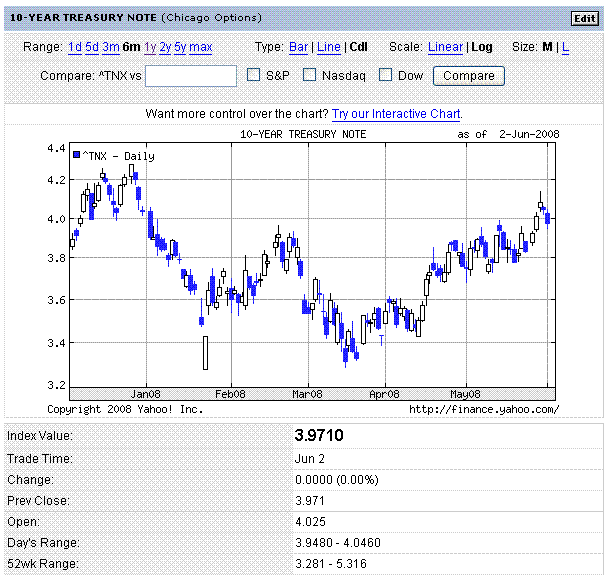Change chart size to L
Screen dimensions: 606x576
click(565, 47)
